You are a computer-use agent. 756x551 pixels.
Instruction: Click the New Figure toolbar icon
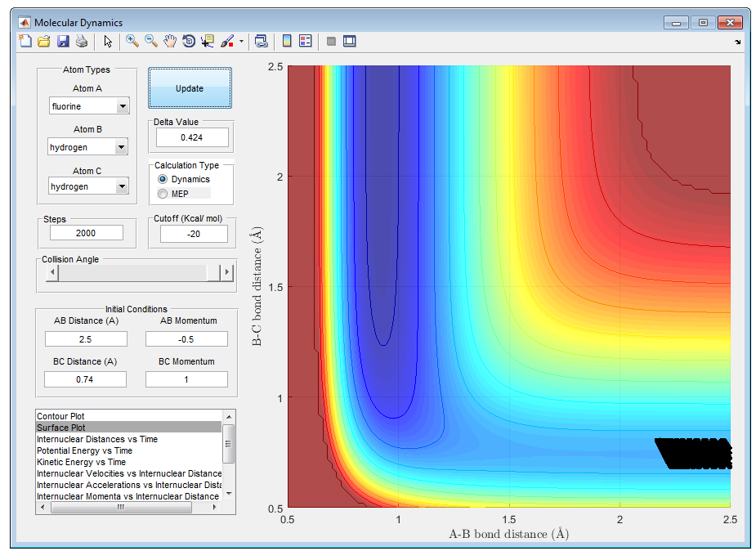[25, 41]
